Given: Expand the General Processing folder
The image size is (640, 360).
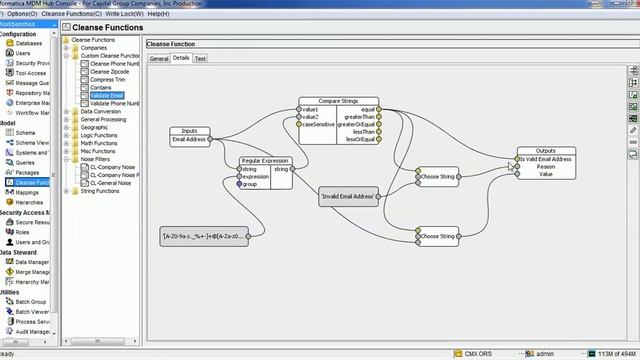Looking at the screenshot, I should point(66,119).
